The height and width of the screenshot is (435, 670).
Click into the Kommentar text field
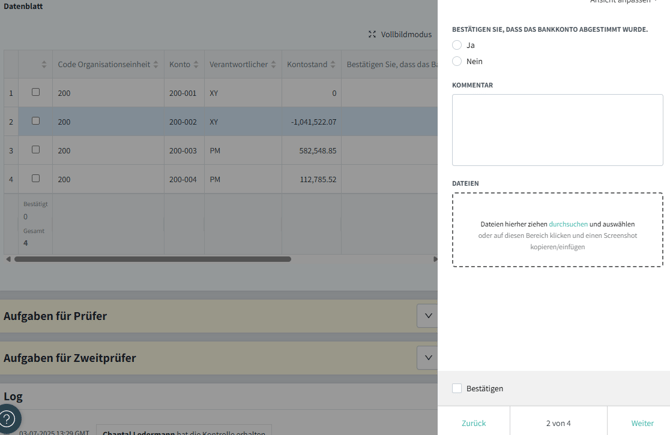point(557,130)
